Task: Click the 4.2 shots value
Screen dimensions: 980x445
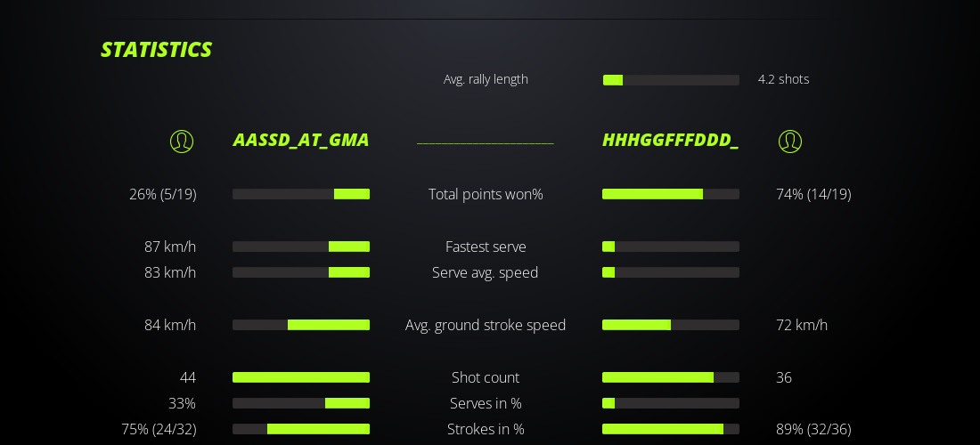Action: click(x=783, y=79)
